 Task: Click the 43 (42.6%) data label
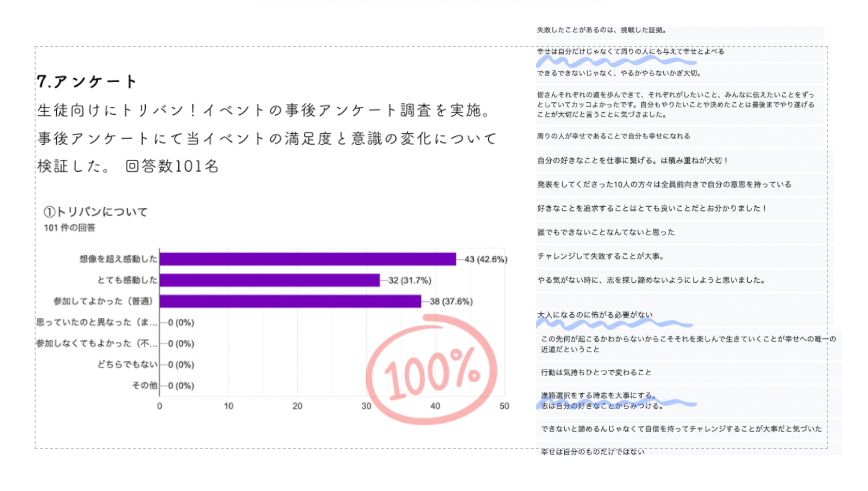click(486, 259)
